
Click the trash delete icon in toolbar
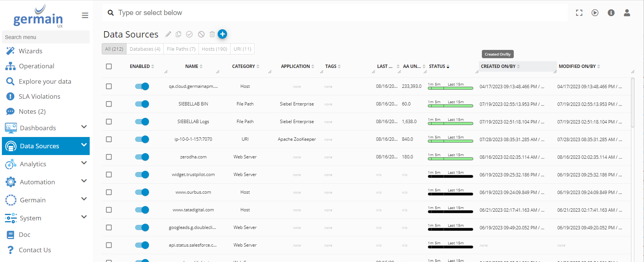tap(212, 34)
